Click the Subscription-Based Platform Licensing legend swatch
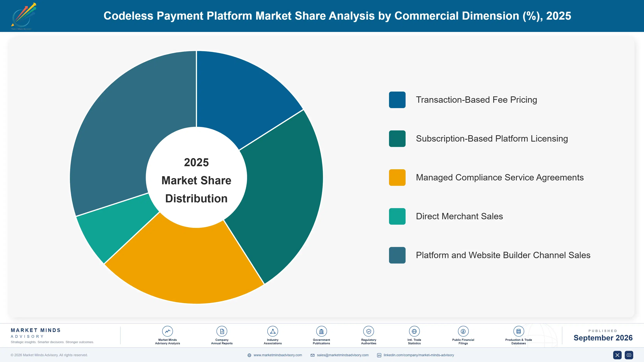 [x=397, y=138]
